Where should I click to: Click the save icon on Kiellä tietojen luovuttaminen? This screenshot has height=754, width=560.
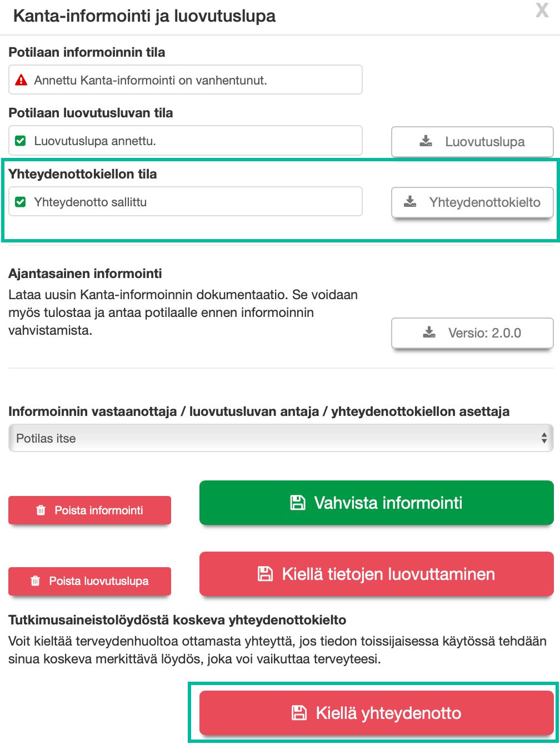pos(266,574)
